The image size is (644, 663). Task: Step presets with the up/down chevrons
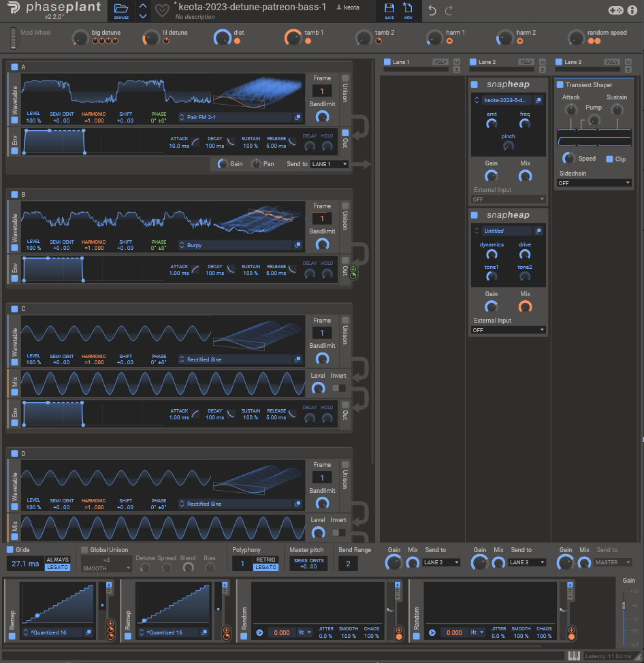(143, 11)
